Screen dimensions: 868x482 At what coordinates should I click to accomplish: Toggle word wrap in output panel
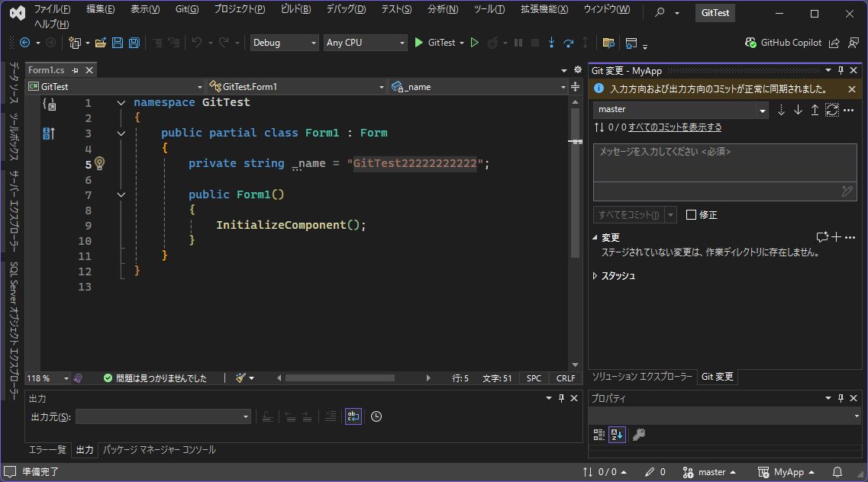point(353,416)
